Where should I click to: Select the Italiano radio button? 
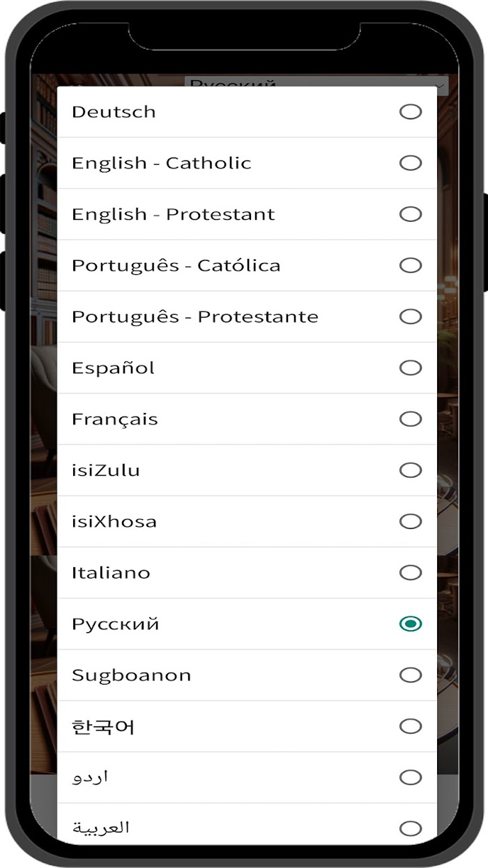(x=411, y=573)
